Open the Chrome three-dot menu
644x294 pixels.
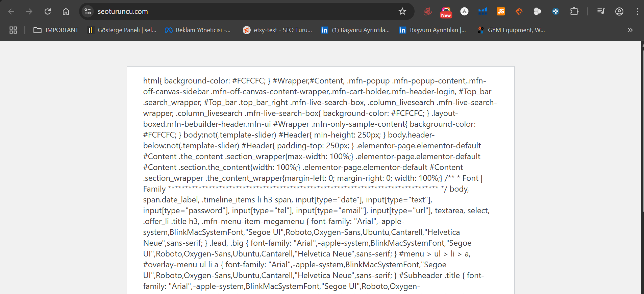tap(638, 11)
